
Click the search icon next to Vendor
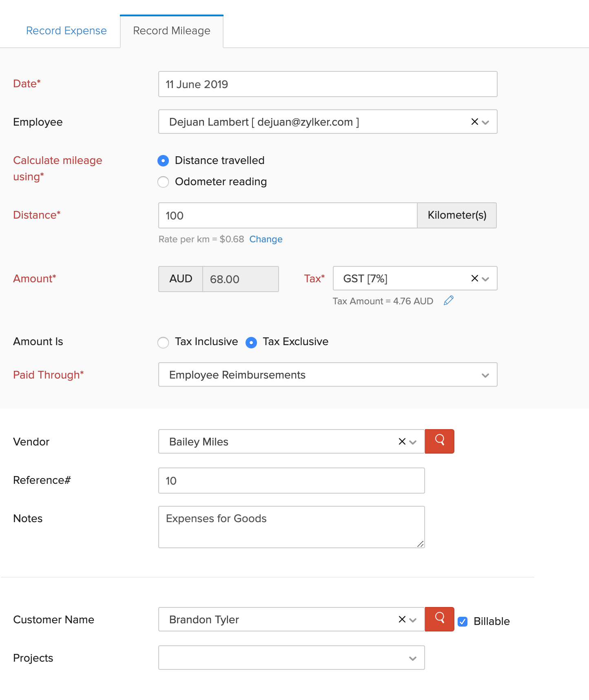[x=439, y=441]
